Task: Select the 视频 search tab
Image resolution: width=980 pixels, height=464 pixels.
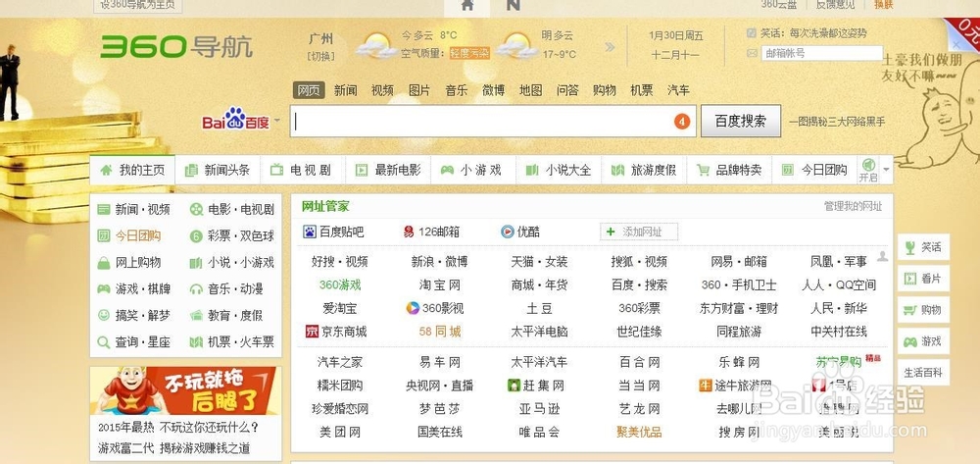Action: pos(382,90)
